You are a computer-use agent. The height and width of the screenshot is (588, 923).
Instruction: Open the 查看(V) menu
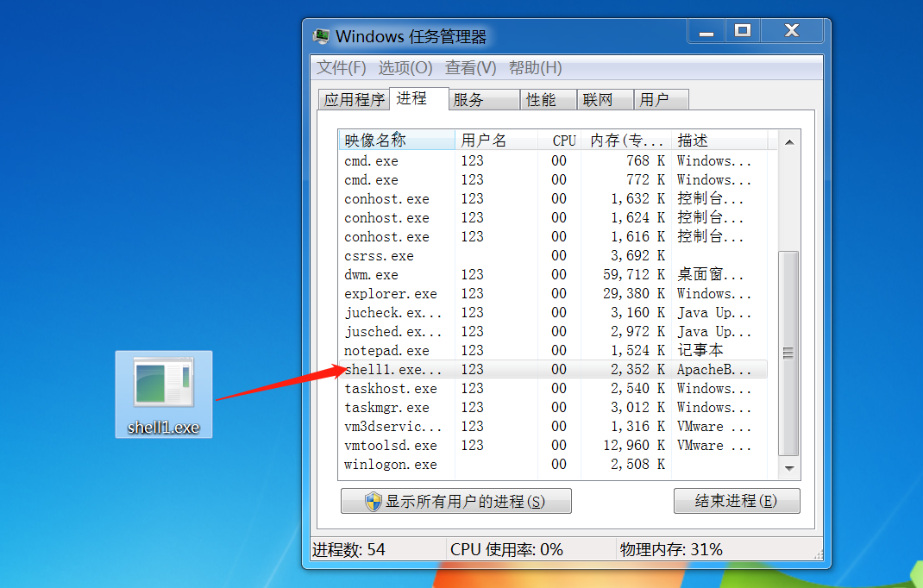coord(470,68)
